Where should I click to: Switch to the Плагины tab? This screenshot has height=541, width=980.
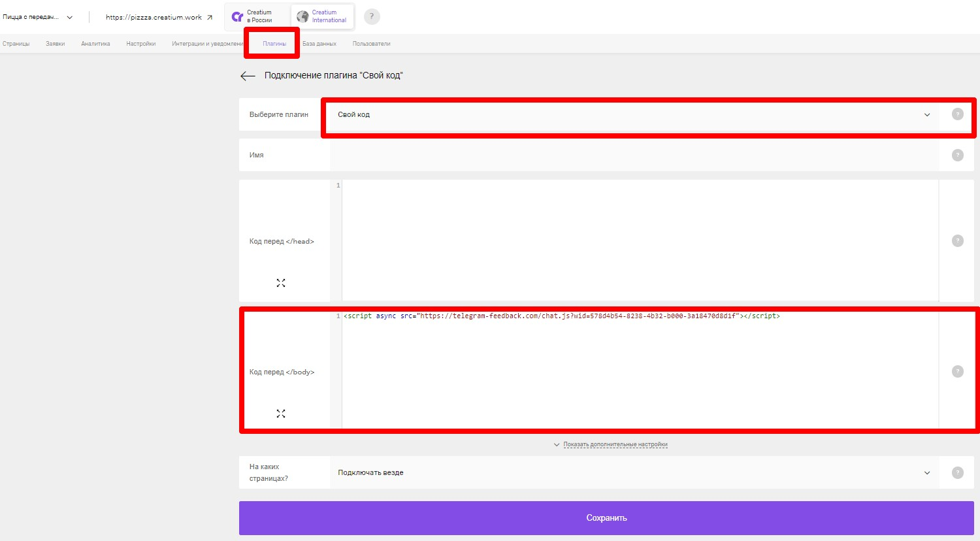pos(274,44)
